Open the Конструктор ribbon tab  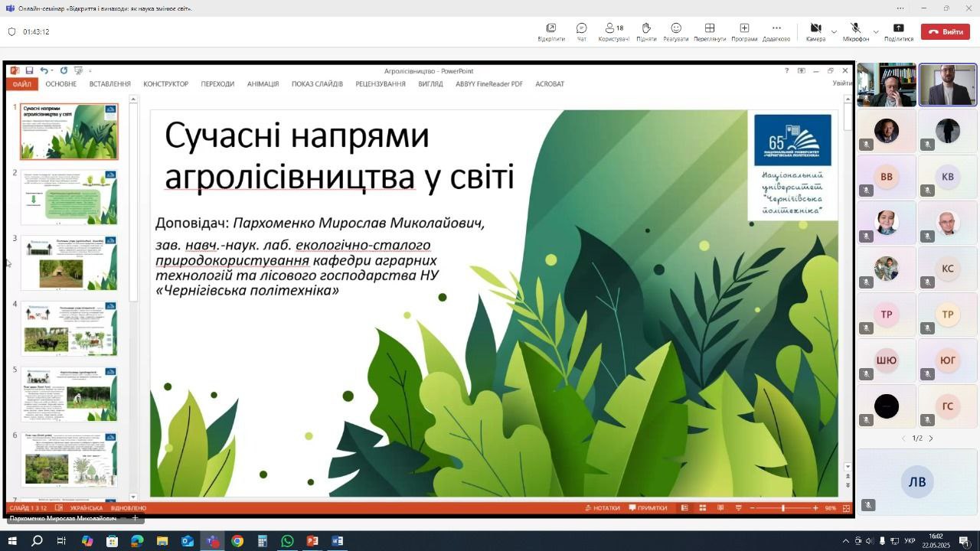(x=165, y=84)
